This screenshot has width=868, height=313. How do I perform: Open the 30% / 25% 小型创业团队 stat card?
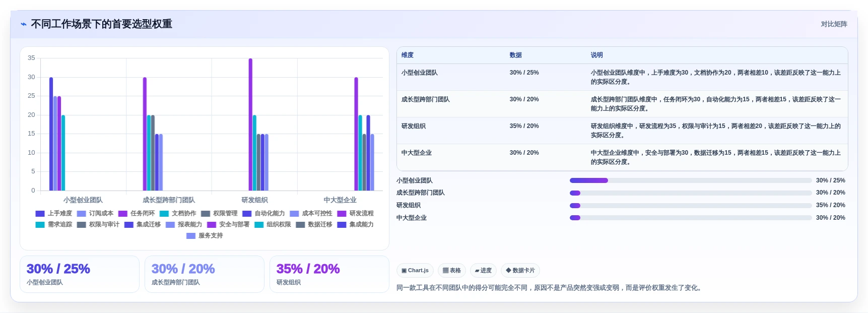(80, 274)
